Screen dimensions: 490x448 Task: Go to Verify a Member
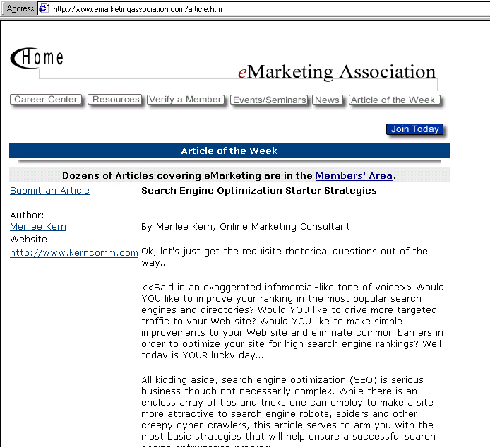[186, 100]
